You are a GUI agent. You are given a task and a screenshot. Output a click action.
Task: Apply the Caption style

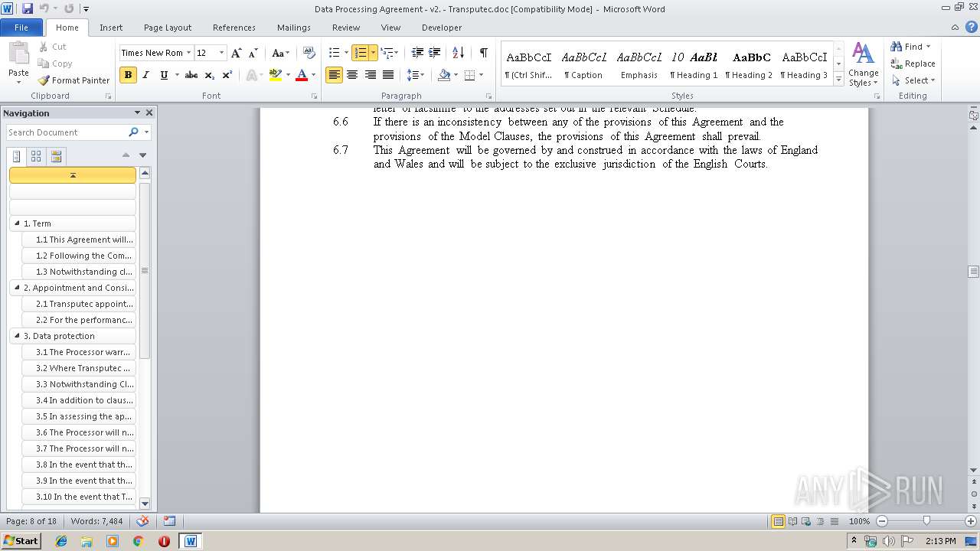tap(583, 64)
